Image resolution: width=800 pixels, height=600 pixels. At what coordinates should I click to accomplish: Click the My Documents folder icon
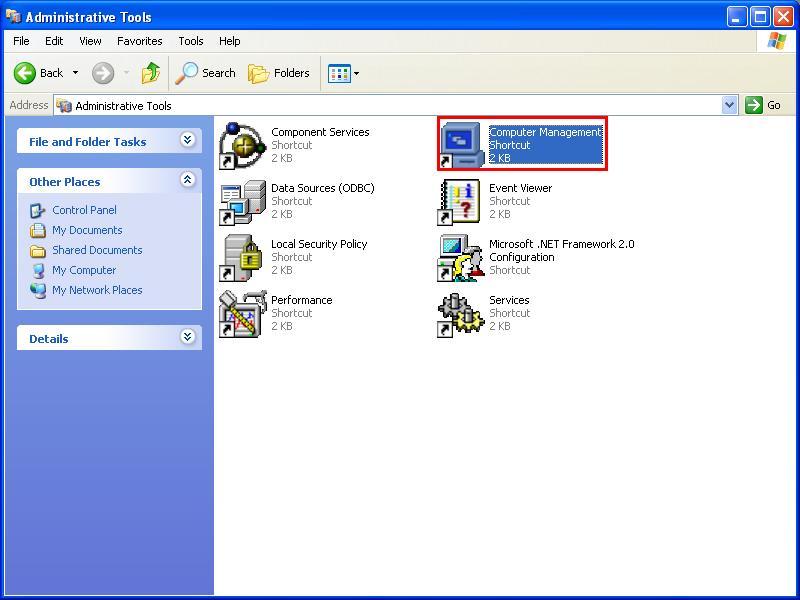tap(38, 230)
